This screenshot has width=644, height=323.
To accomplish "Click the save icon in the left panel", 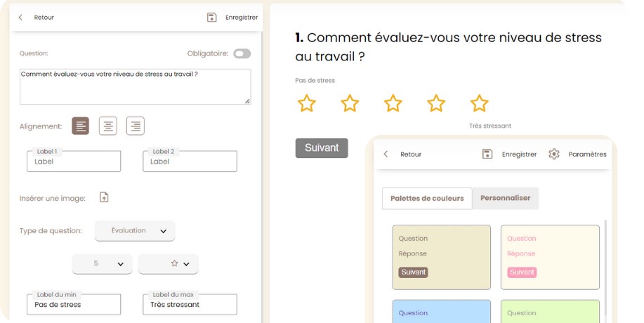I will click(x=212, y=18).
